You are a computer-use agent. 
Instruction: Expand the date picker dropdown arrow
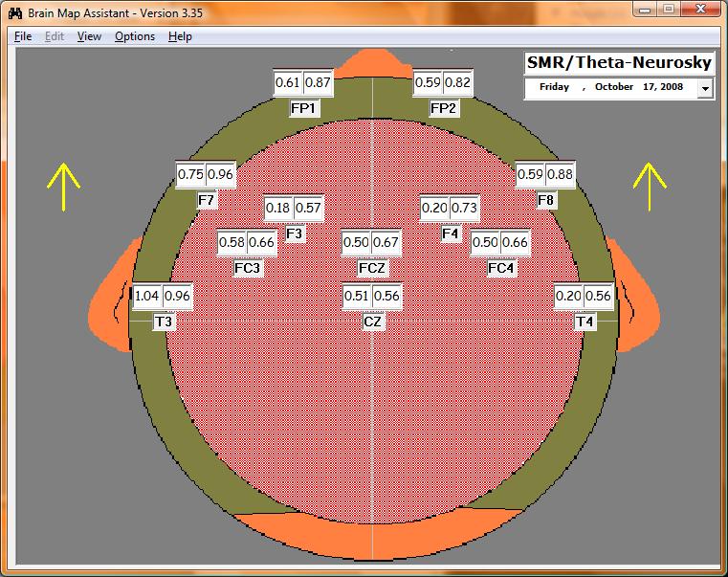tap(705, 88)
